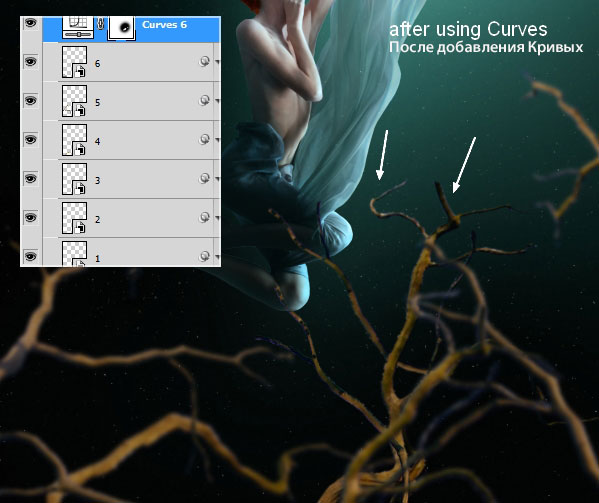This screenshot has height=503, width=599.
Task: Select layer 2 smart object thumbnail
Action: [x=74, y=218]
